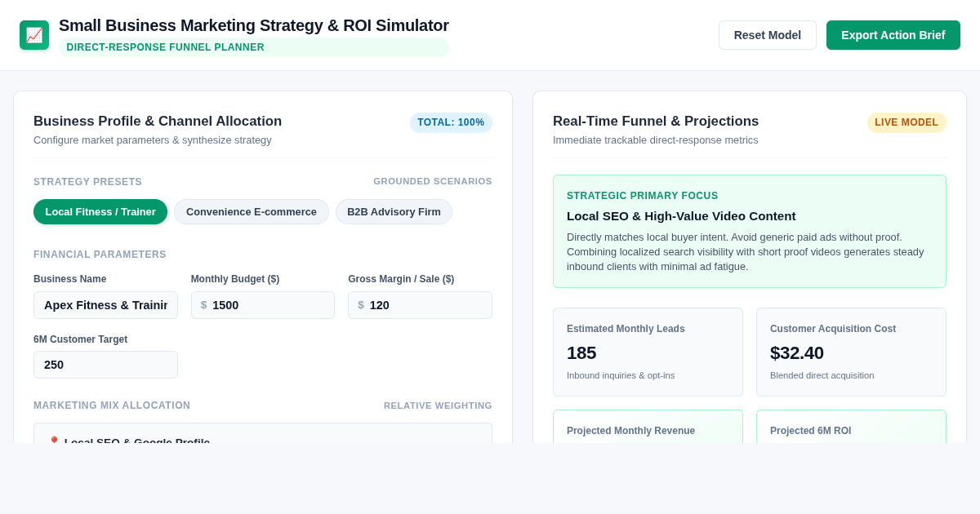Image resolution: width=980 pixels, height=514 pixels.
Task: Click the Inbound inquiries & opt-ins caption
Action: pyautogui.click(x=621, y=375)
